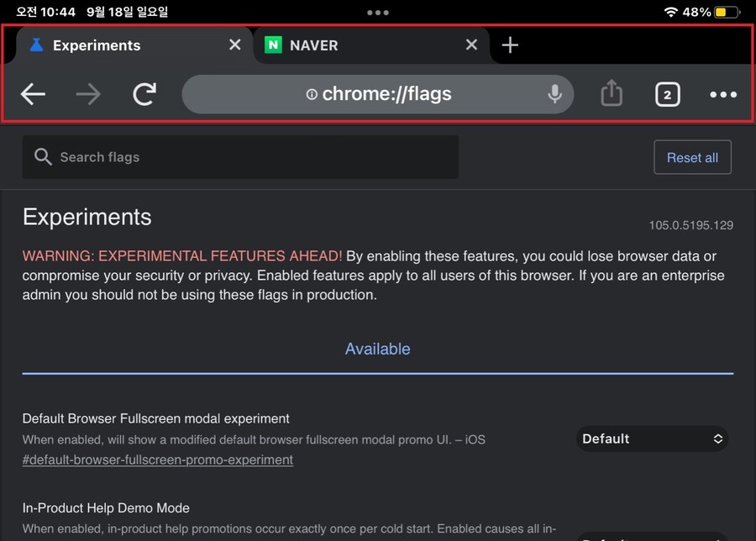Close the Experiments tab

(234, 45)
